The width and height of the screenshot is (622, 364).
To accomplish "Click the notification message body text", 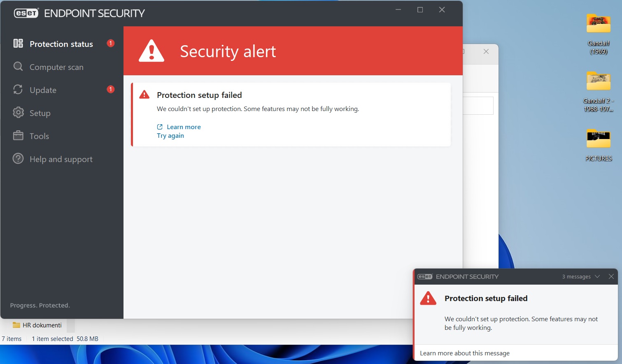I will [521, 323].
